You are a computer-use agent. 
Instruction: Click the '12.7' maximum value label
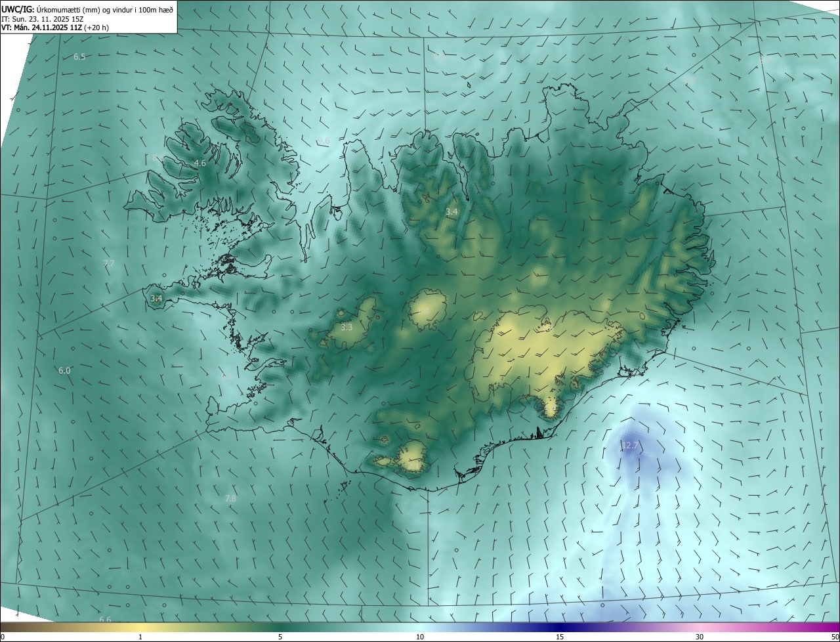(x=629, y=446)
